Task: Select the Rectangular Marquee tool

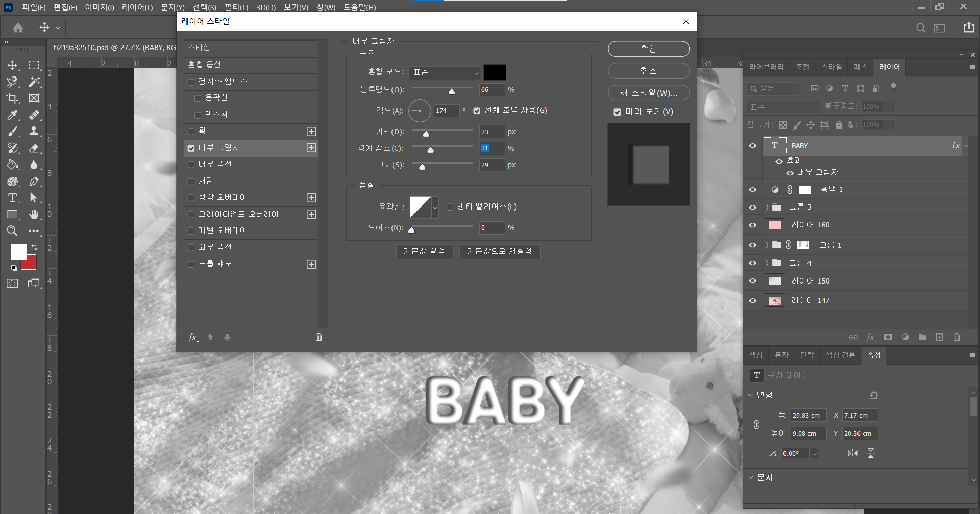Action: point(34,65)
